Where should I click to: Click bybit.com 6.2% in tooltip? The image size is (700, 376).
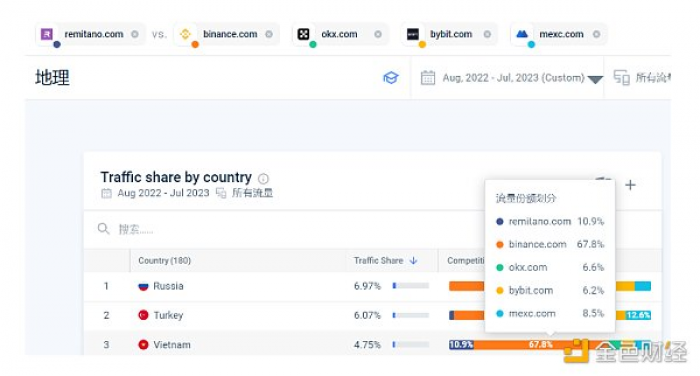tap(550, 290)
